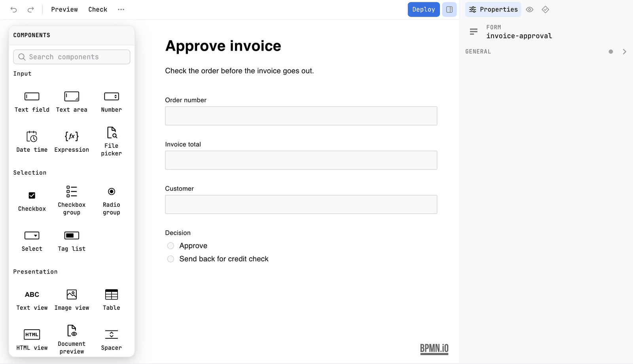Select the Tag list component
This screenshot has height=364, width=633.
72,241
